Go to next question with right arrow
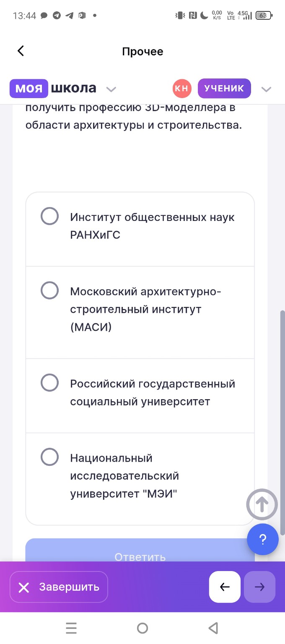Image resolution: width=285 pixels, height=644 pixels. (x=259, y=587)
